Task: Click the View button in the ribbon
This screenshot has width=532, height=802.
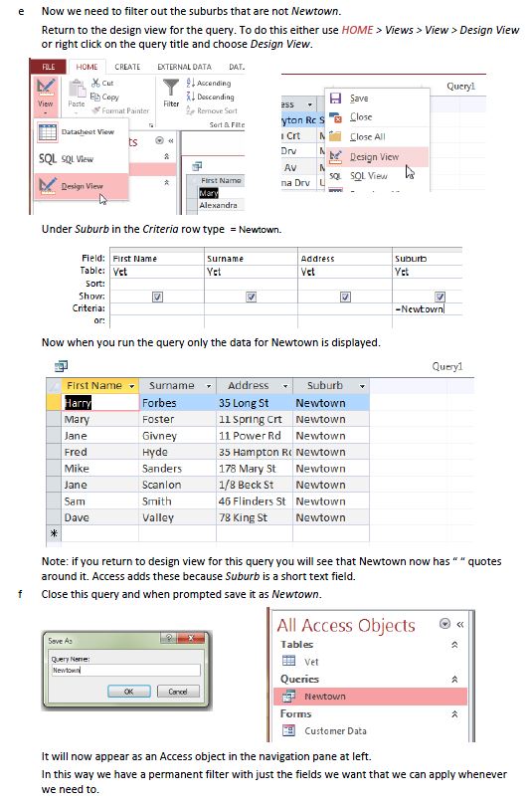Action: [45, 95]
